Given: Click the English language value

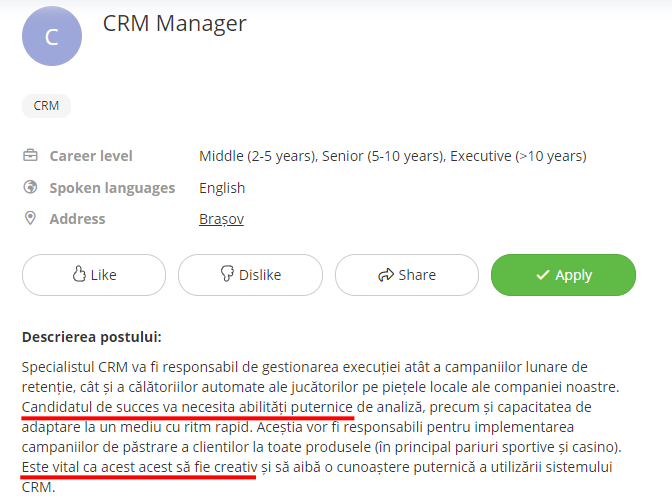Looking at the screenshot, I should [222, 188].
